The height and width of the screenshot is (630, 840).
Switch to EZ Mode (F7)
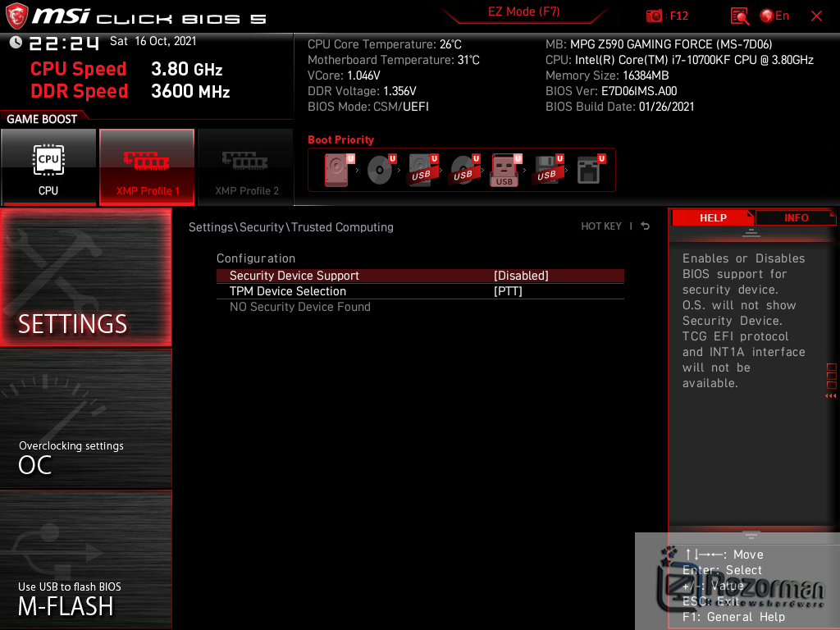point(523,11)
